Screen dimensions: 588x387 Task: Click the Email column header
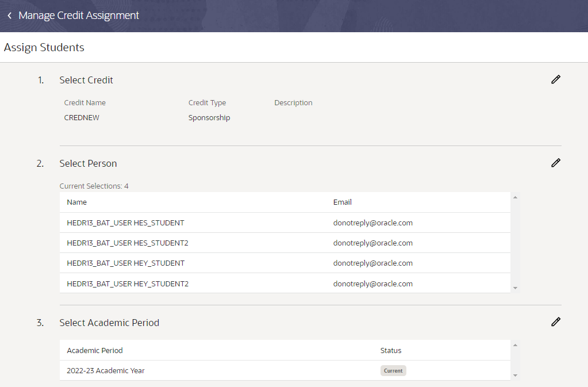tap(343, 202)
